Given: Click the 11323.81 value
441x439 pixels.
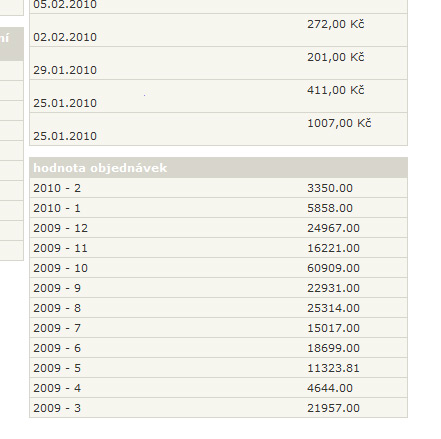Looking at the screenshot, I should (x=333, y=368).
